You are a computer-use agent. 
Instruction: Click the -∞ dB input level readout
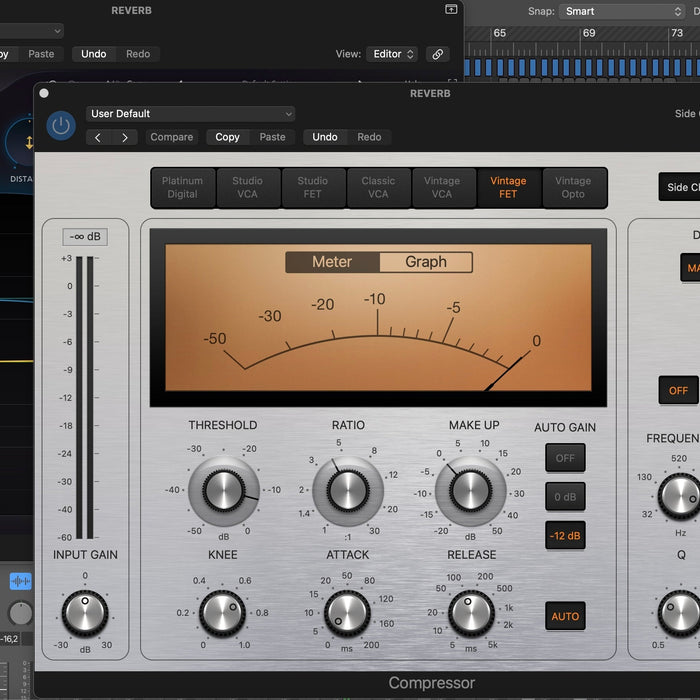point(85,237)
